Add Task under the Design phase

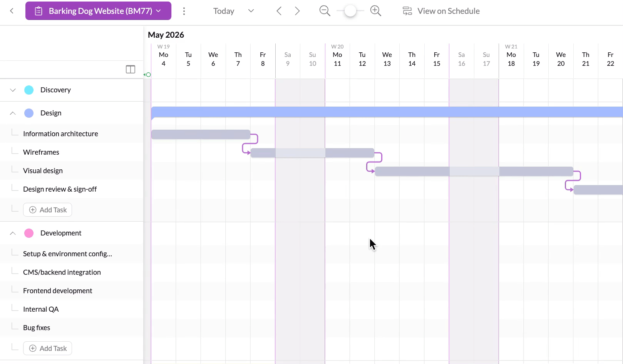[48, 210]
